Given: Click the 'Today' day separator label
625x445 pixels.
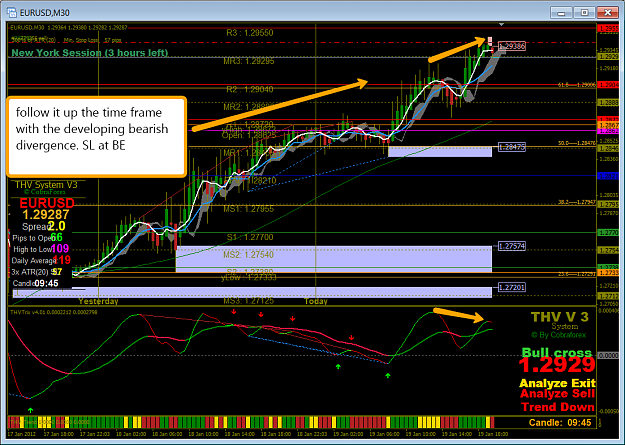Looking at the screenshot, I should [x=316, y=301].
